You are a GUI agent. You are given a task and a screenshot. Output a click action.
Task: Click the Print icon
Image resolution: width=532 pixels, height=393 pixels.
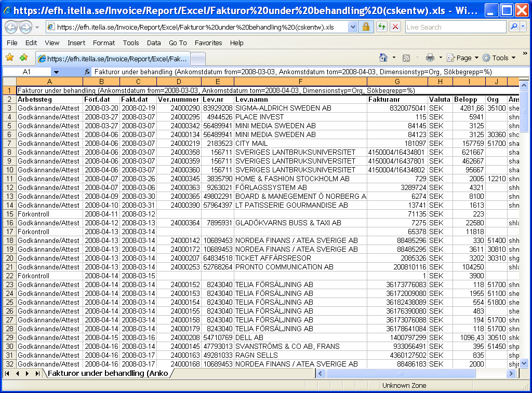coord(430,58)
